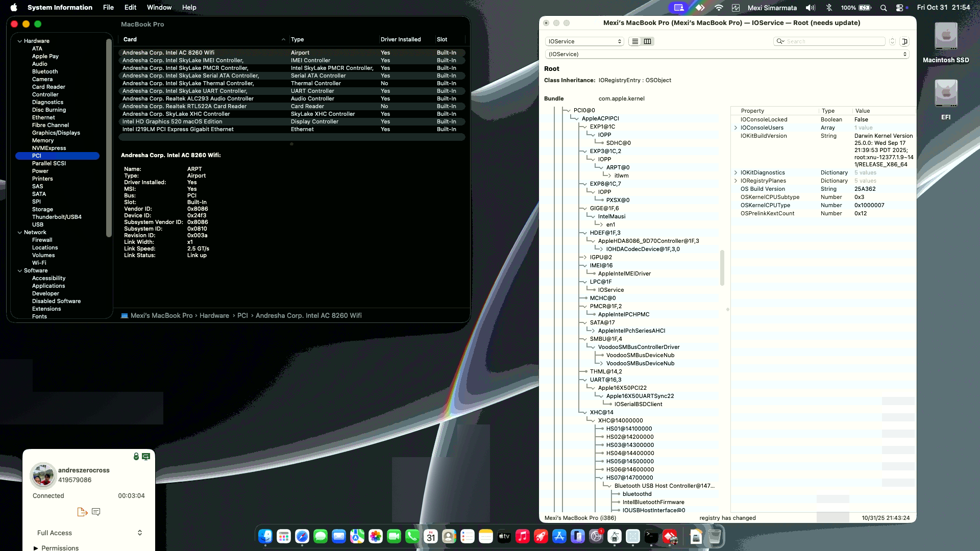Select IntelBluetoothFirmware in the tree
This screenshot has height=551, width=980.
[x=653, y=502]
